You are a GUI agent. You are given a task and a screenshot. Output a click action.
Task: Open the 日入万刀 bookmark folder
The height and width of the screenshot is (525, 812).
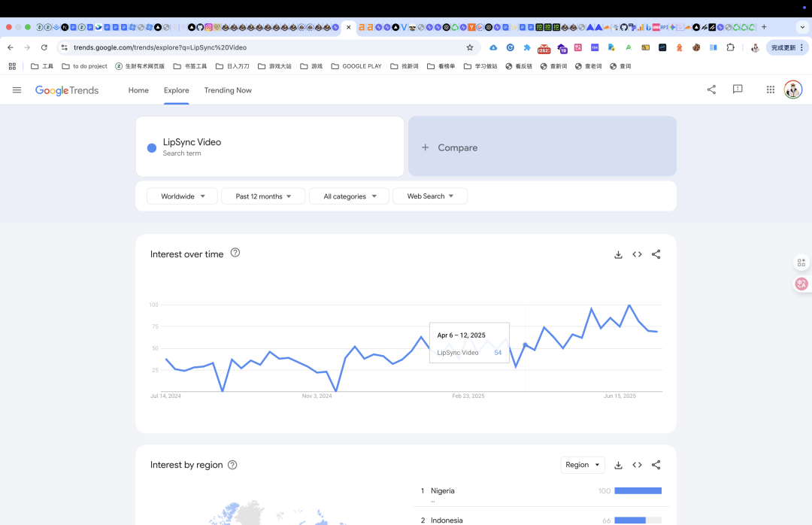tap(232, 66)
